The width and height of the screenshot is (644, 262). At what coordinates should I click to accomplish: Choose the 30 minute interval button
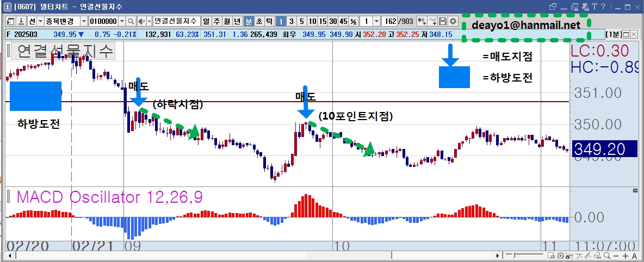coord(333,21)
